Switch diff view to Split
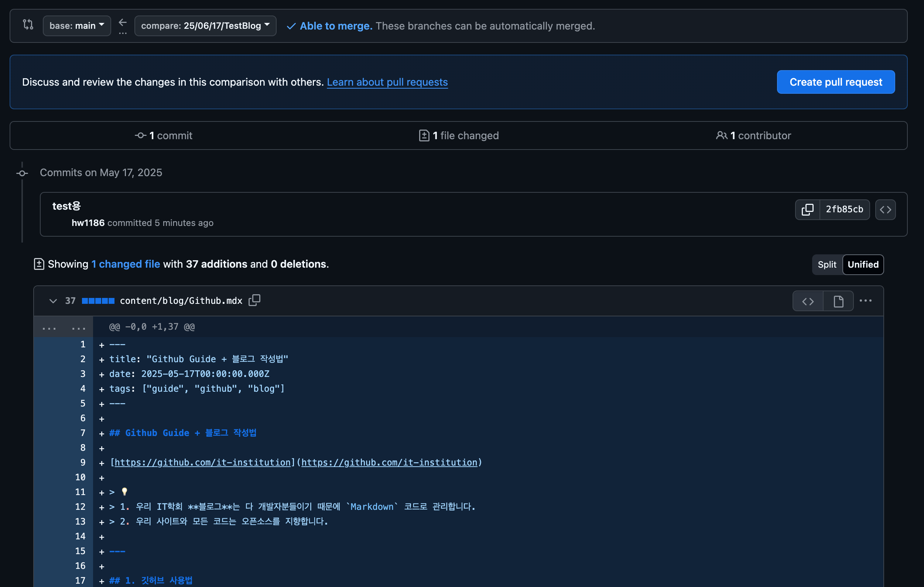Screen dimensions: 924x587 pyautogui.click(x=827, y=264)
